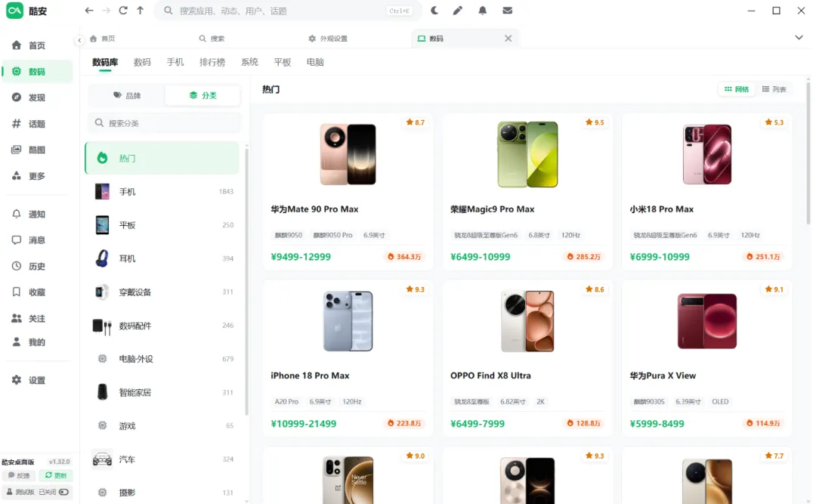Viewport: 816px width, 504px height.
Task: Open 发现 in the left sidebar
Action: pos(37,97)
